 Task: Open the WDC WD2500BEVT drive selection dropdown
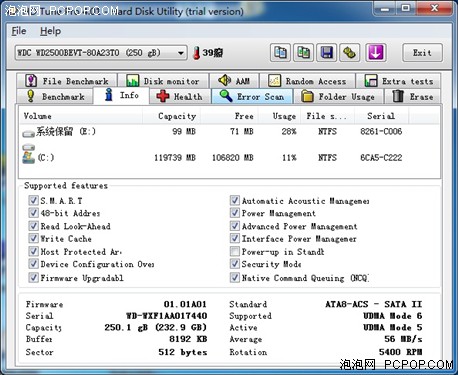click(101, 53)
